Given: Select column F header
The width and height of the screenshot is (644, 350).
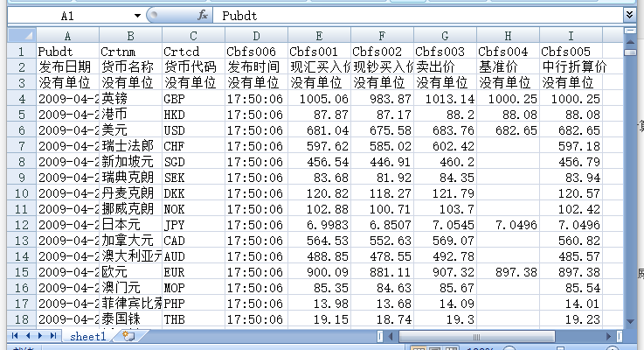Looking at the screenshot, I should [382, 36].
